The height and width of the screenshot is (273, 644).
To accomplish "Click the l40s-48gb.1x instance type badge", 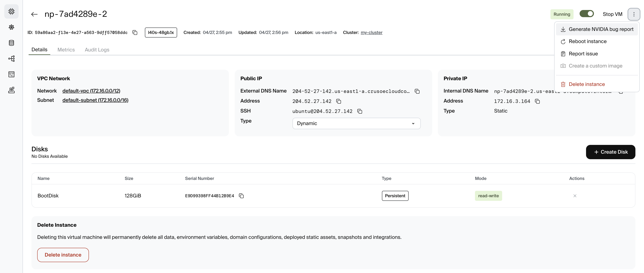I will click(161, 33).
